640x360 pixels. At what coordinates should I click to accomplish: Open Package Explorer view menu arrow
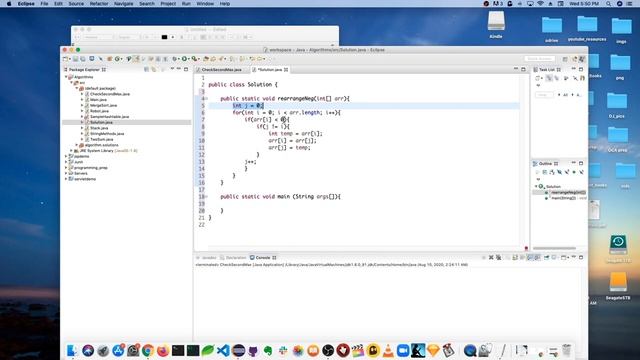pos(172,69)
